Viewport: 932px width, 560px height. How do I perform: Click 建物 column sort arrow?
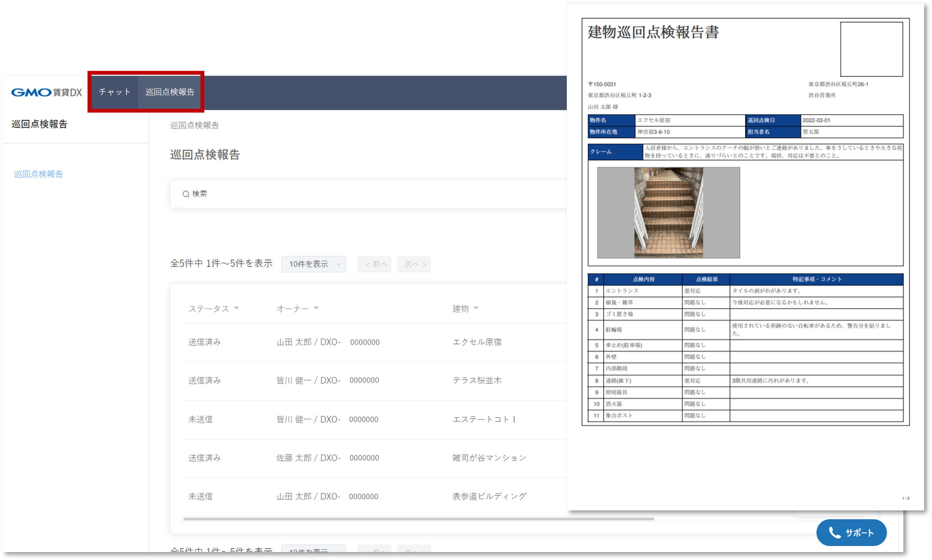[476, 308]
